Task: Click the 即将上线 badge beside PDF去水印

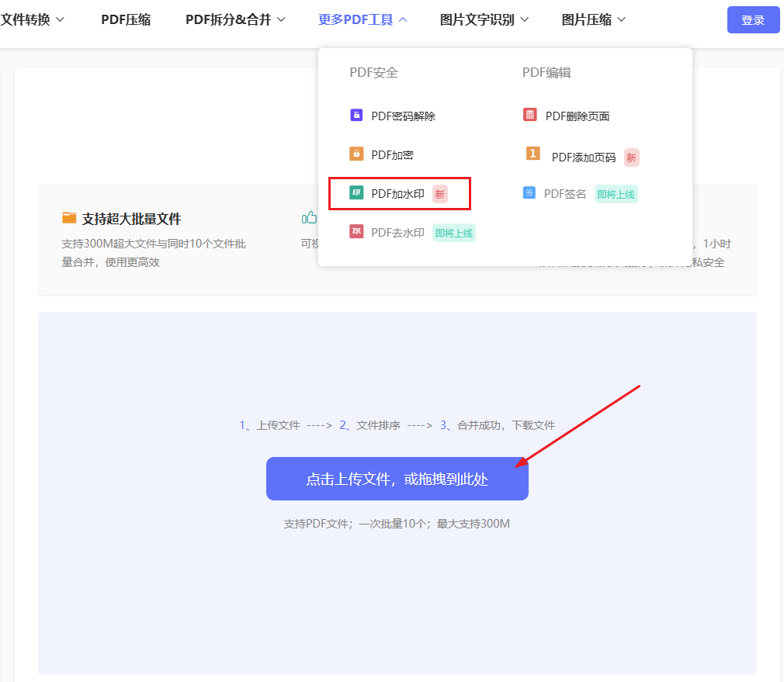Action: point(453,231)
